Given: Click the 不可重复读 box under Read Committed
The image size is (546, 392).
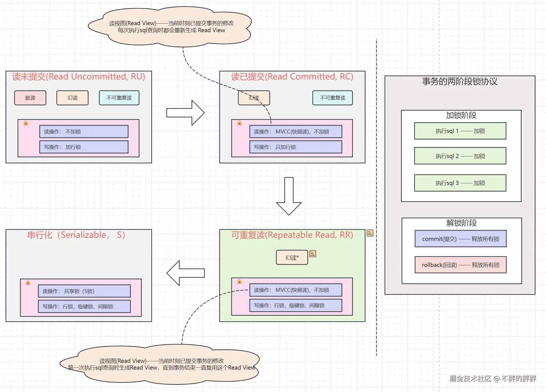Looking at the screenshot, I should click(332, 98).
